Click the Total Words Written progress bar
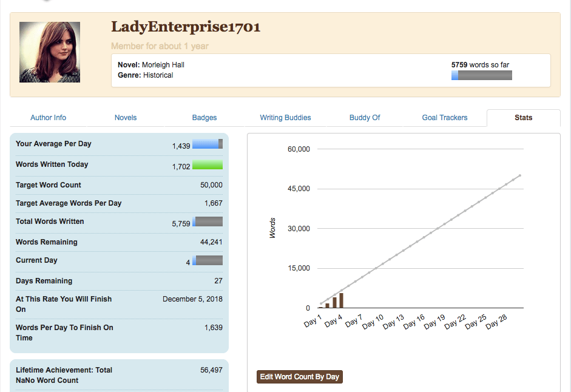571x392 pixels. (208, 222)
